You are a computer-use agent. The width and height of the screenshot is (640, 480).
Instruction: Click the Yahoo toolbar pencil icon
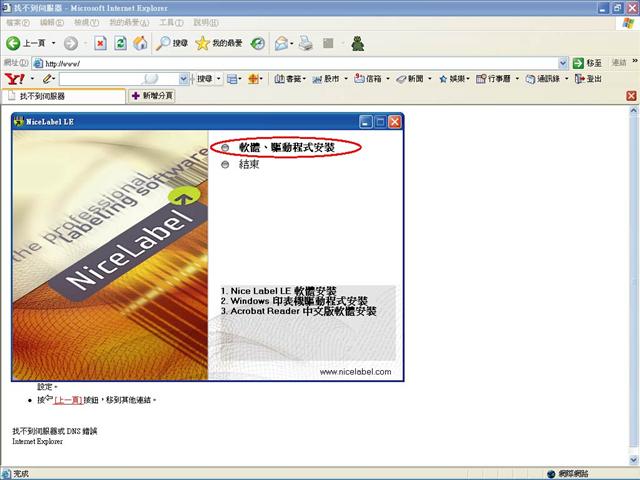pos(48,79)
